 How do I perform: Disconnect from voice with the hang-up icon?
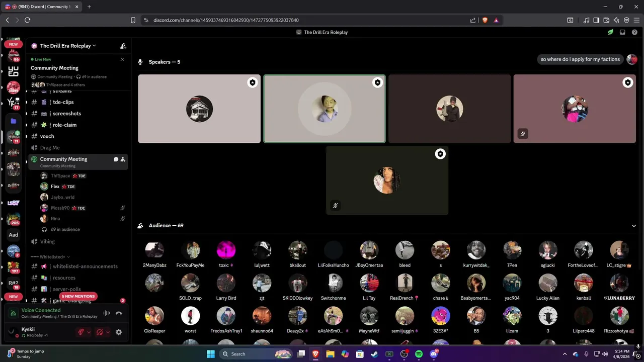119,313
